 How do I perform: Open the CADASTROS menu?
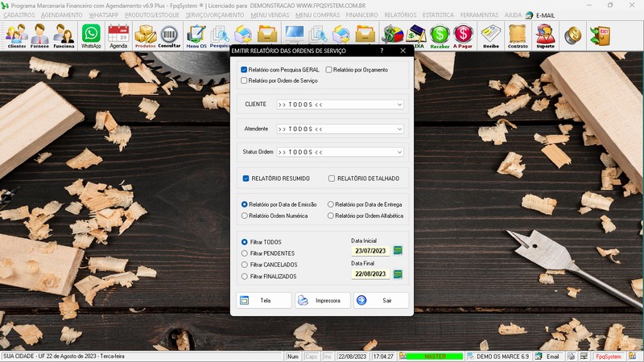[x=19, y=15]
